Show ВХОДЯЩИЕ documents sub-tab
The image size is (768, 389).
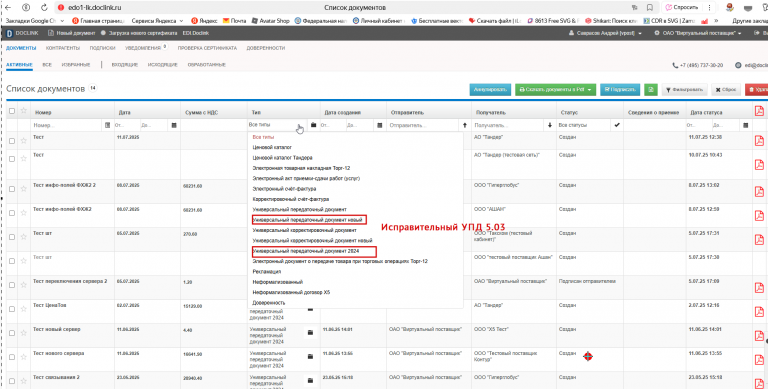124,65
